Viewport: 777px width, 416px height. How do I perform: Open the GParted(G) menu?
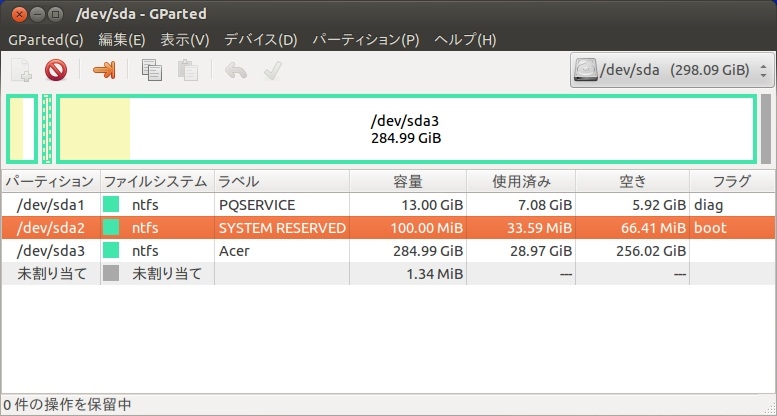tap(46, 40)
